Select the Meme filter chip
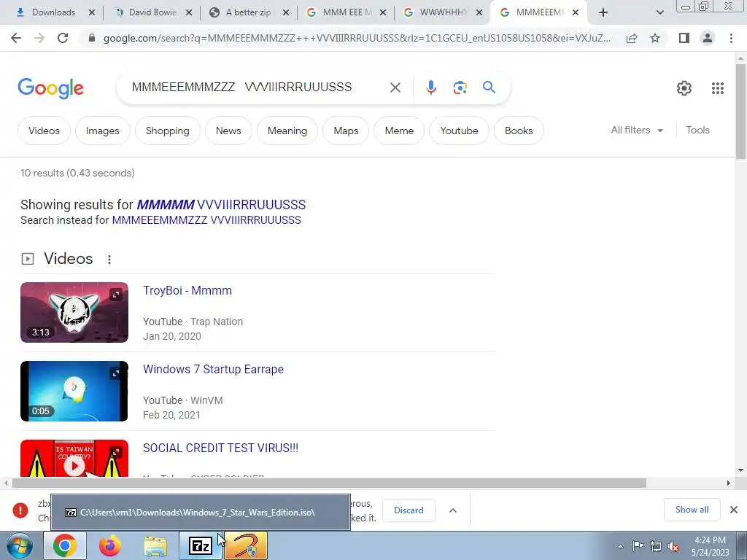The height and width of the screenshot is (560, 747). (399, 131)
